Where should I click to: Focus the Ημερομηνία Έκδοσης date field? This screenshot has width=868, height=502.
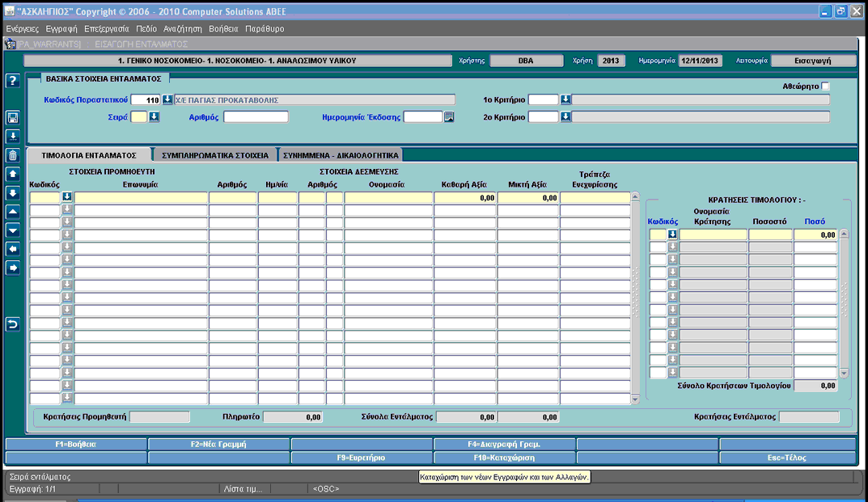(423, 116)
